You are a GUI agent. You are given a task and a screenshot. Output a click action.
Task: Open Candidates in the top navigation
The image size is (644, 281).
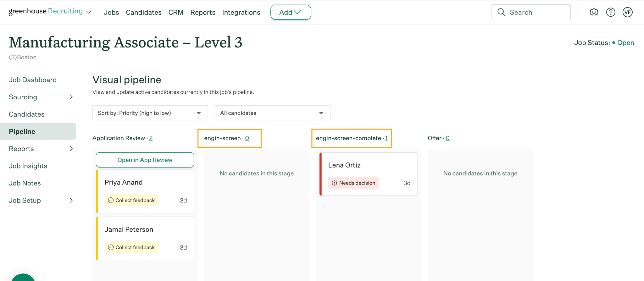tap(144, 12)
